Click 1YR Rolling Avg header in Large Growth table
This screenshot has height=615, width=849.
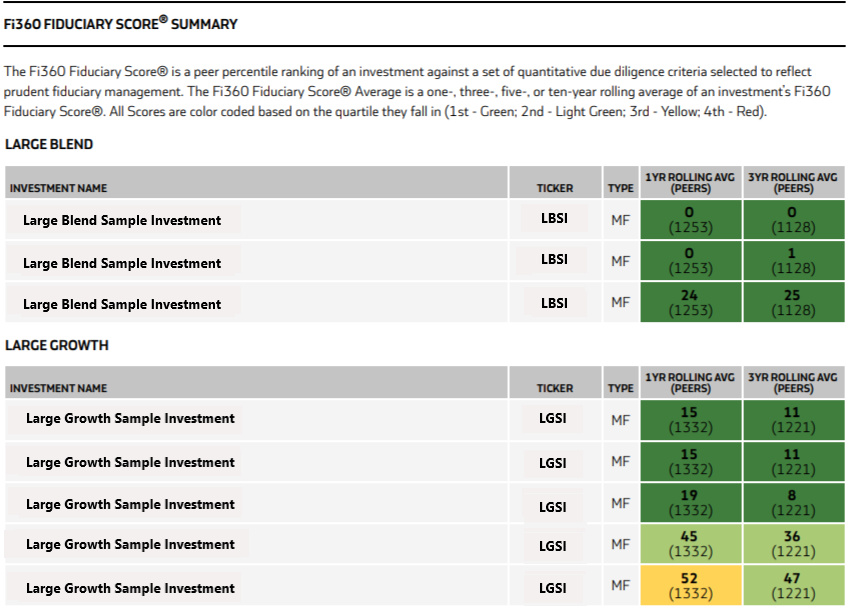(690, 383)
